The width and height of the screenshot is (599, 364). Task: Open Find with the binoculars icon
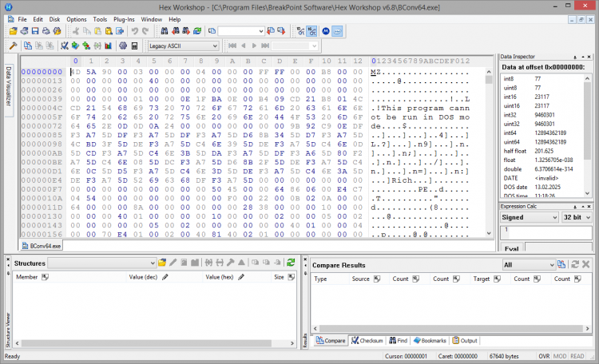pos(165,31)
